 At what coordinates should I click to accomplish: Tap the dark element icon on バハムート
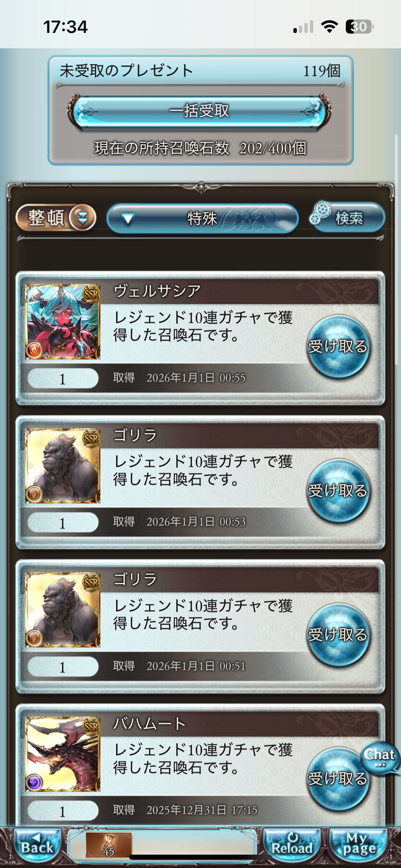pyautogui.click(x=34, y=782)
